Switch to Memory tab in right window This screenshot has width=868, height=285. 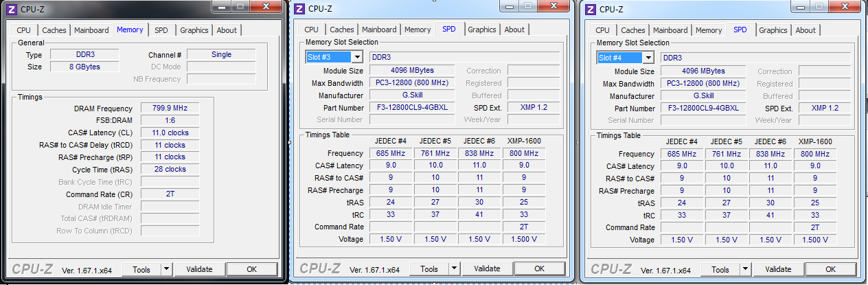(709, 30)
